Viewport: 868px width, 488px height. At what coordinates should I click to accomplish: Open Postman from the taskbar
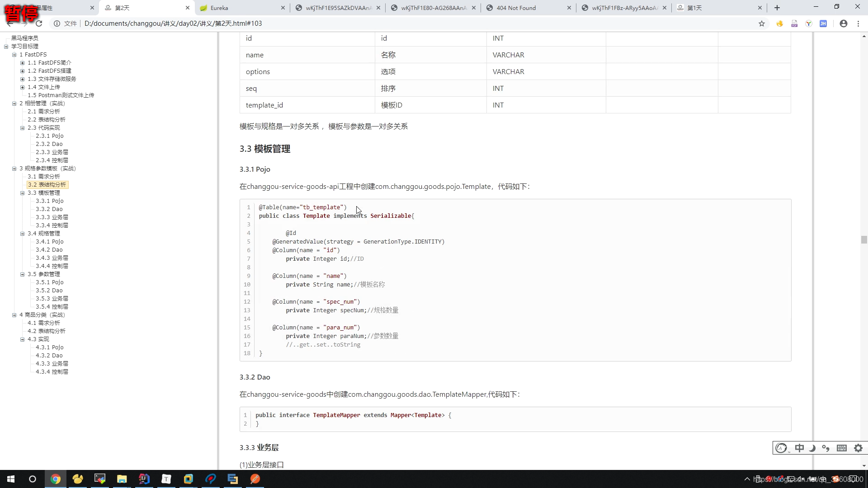pos(255,479)
